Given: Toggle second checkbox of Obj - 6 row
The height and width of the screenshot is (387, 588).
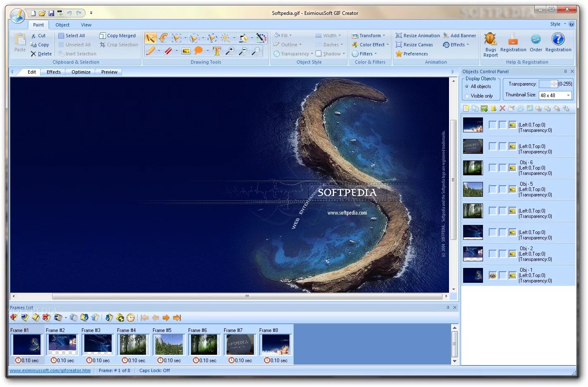Looking at the screenshot, I should [502, 168].
